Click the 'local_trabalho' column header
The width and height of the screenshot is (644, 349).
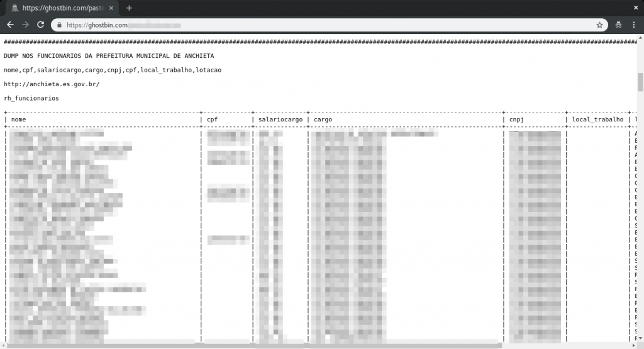click(597, 119)
